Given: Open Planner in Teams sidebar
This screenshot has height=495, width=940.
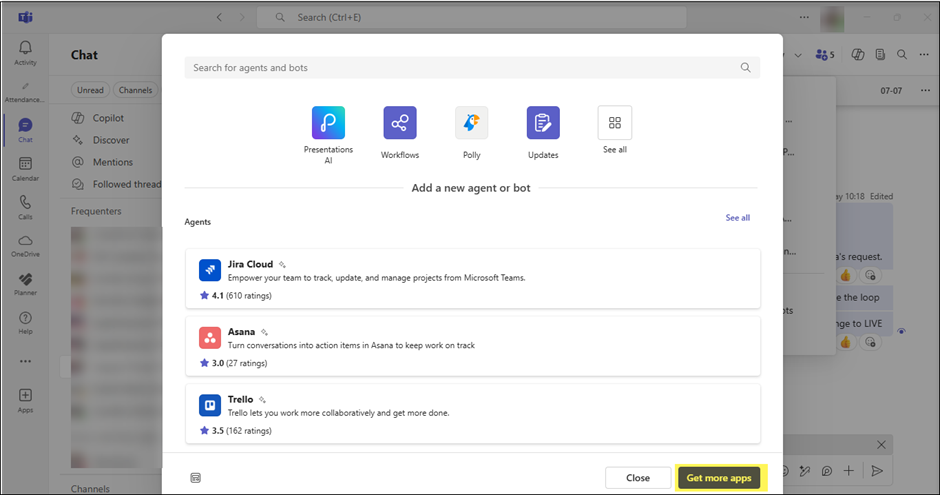Looking at the screenshot, I should tap(25, 284).
